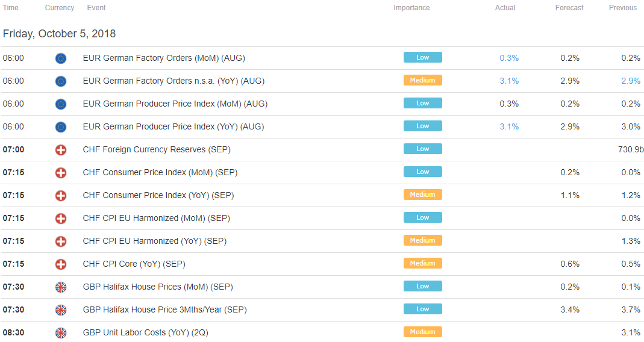Select Low importance badge on Foreign Currency Reserves row
Image resolution: width=644 pixels, height=342 pixels.
[x=423, y=149]
